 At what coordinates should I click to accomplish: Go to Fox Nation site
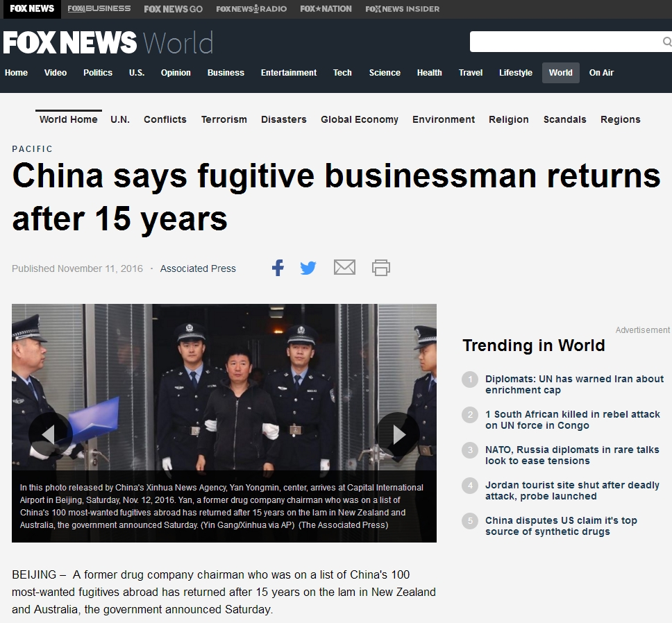click(x=326, y=8)
